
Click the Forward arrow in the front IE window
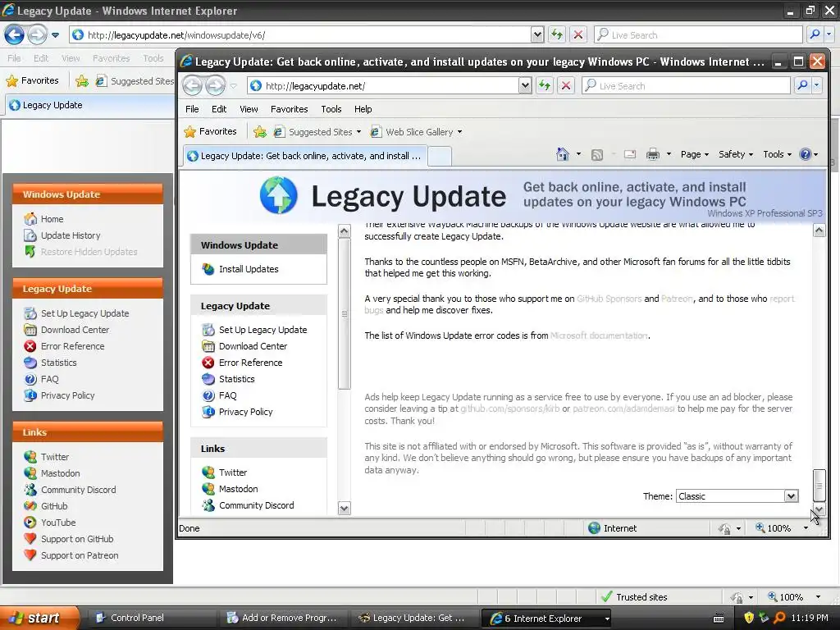[x=216, y=85]
